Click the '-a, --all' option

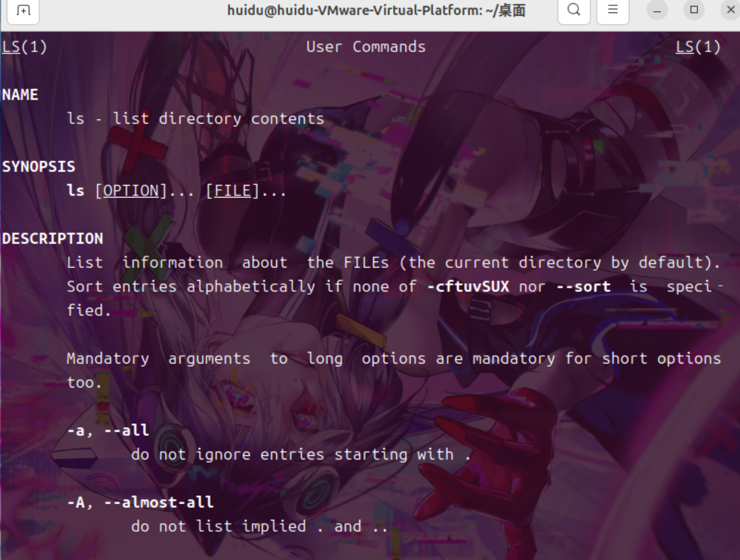(107, 430)
